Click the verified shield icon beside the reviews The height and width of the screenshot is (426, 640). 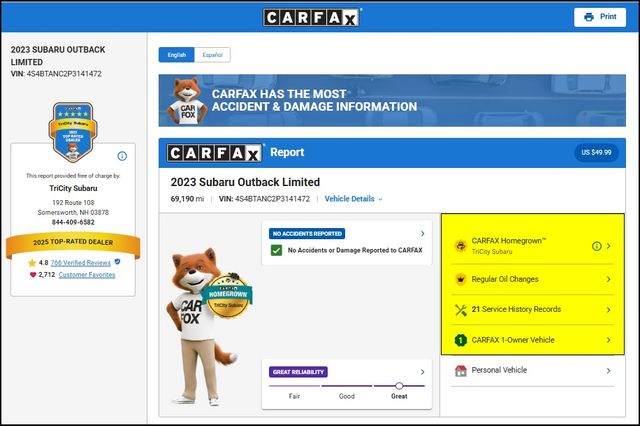[x=118, y=262]
